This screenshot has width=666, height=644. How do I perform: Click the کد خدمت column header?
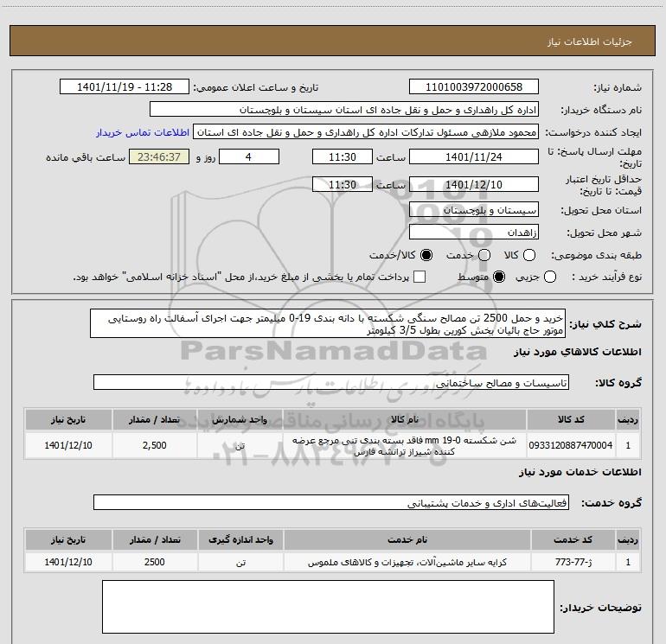573,540
